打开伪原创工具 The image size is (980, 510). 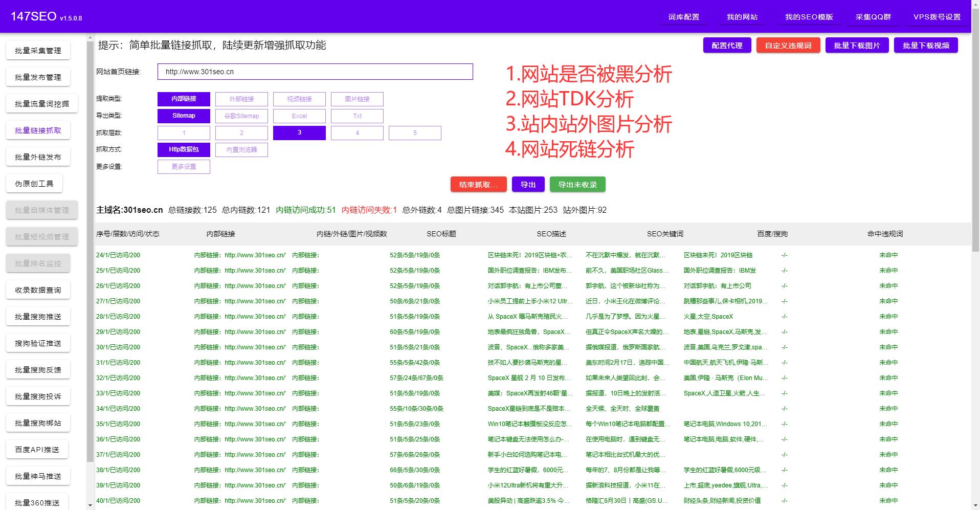[x=34, y=183]
